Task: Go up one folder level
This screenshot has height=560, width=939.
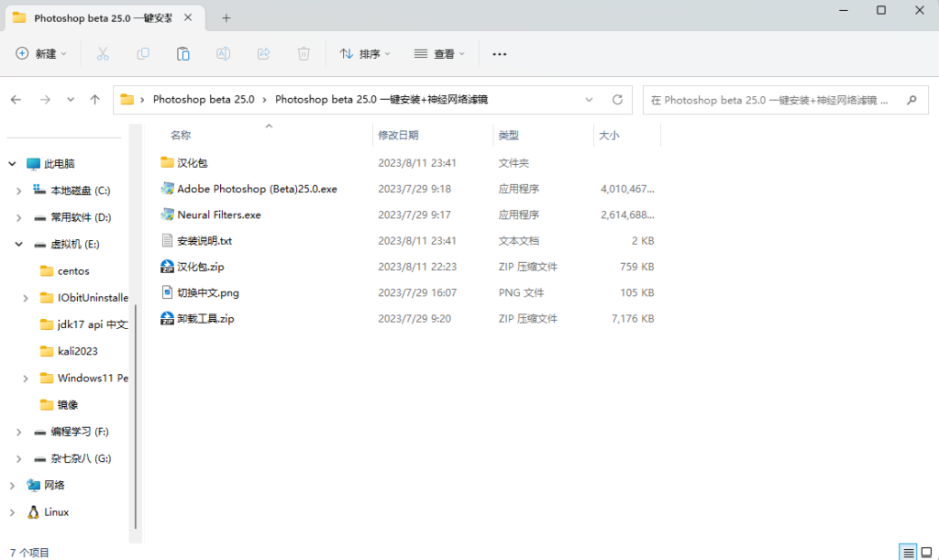Action: pyautogui.click(x=94, y=100)
